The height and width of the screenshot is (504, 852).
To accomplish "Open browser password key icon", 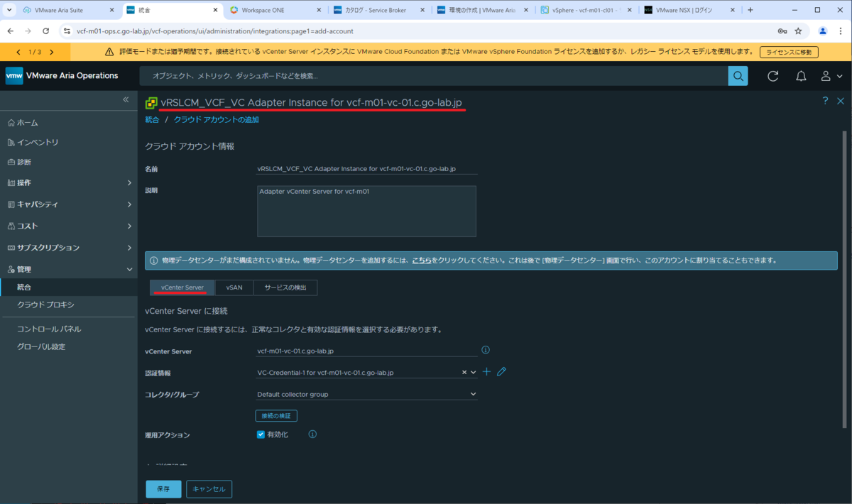I will (782, 31).
